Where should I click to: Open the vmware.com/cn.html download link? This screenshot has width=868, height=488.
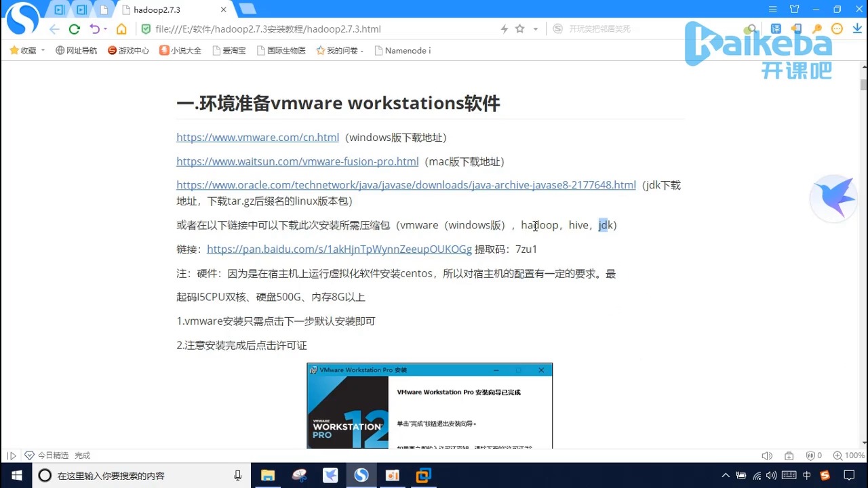(x=258, y=138)
